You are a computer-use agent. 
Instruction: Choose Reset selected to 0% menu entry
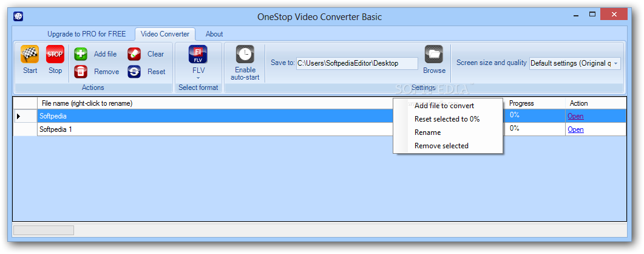coord(448,119)
